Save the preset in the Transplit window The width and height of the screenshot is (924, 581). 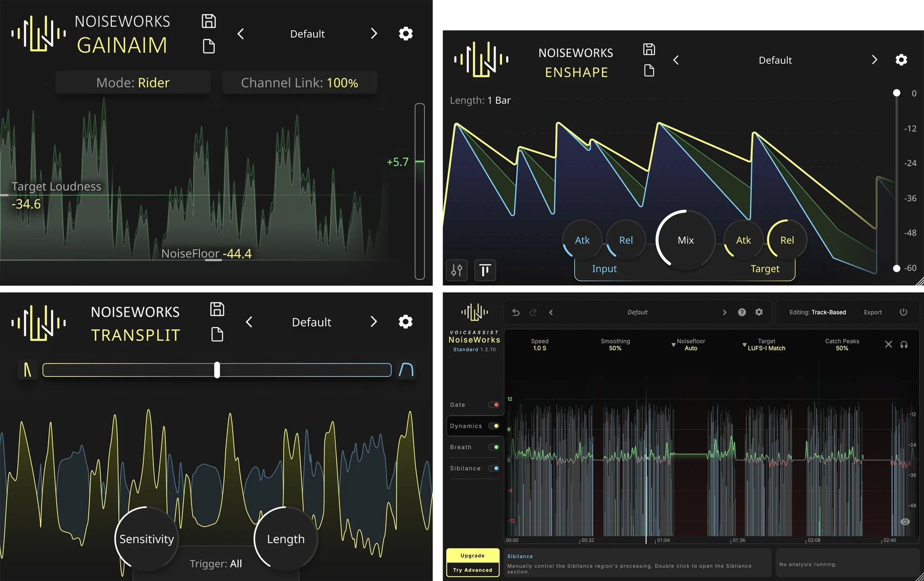tap(217, 309)
